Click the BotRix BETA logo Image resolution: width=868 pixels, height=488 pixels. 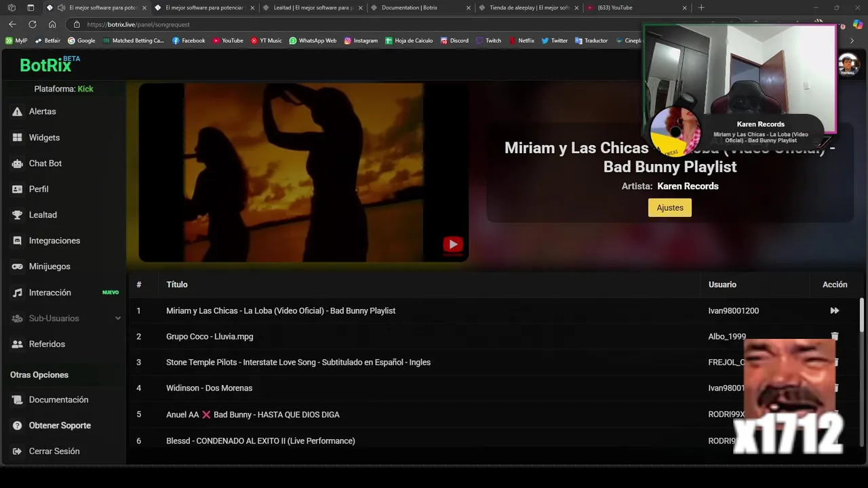click(50, 64)
